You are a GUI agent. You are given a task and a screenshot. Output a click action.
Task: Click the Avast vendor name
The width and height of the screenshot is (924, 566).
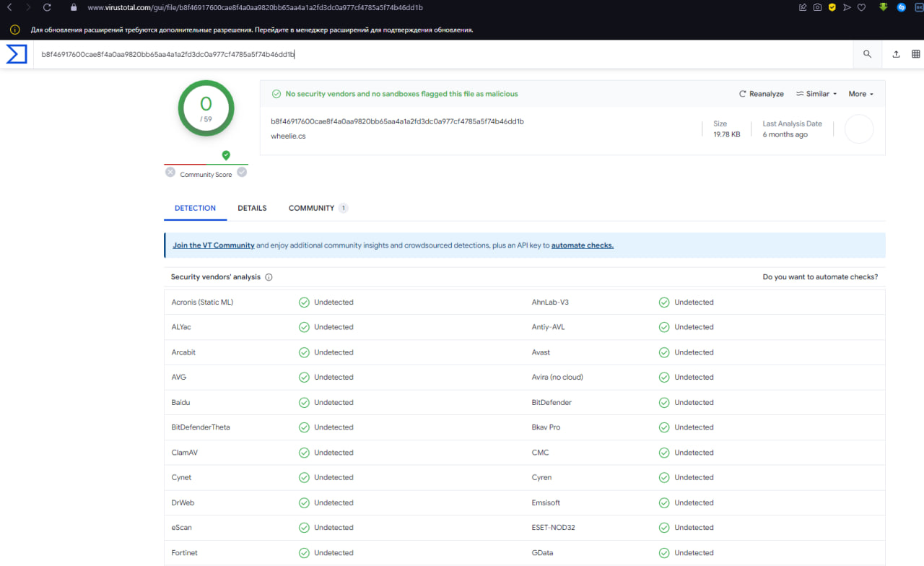pyautogui.click(x=541, y=352)
